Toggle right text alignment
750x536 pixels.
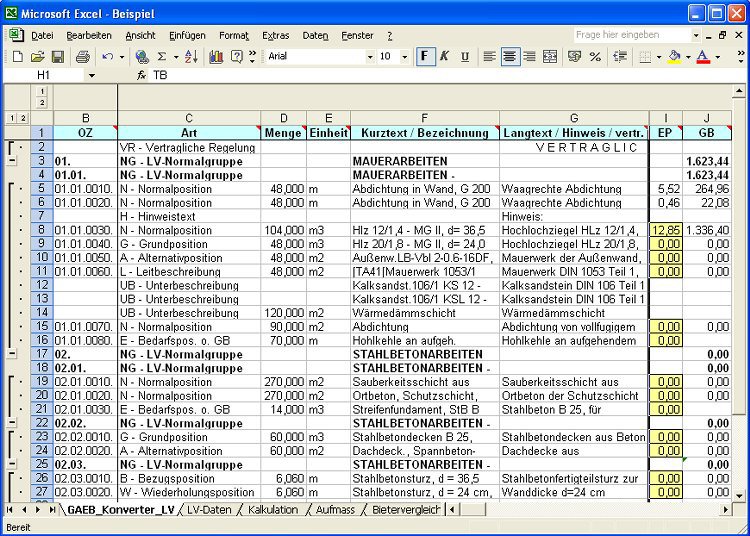click(x=529, y=57)
